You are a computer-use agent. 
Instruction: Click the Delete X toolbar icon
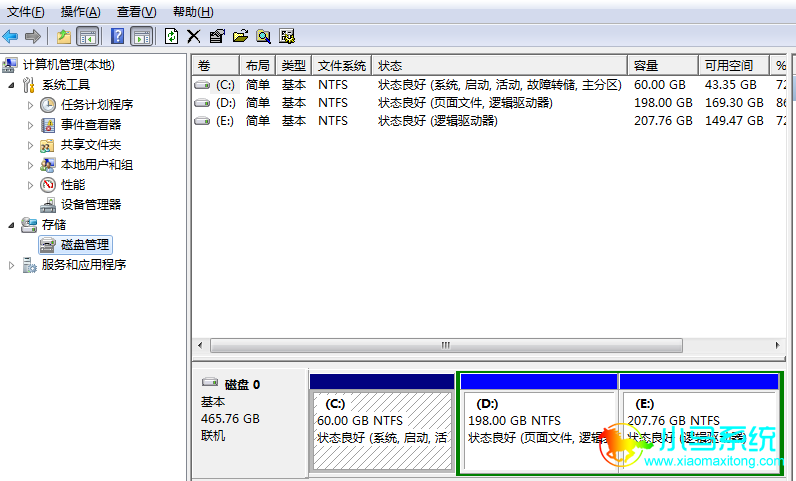coord(193,36)
